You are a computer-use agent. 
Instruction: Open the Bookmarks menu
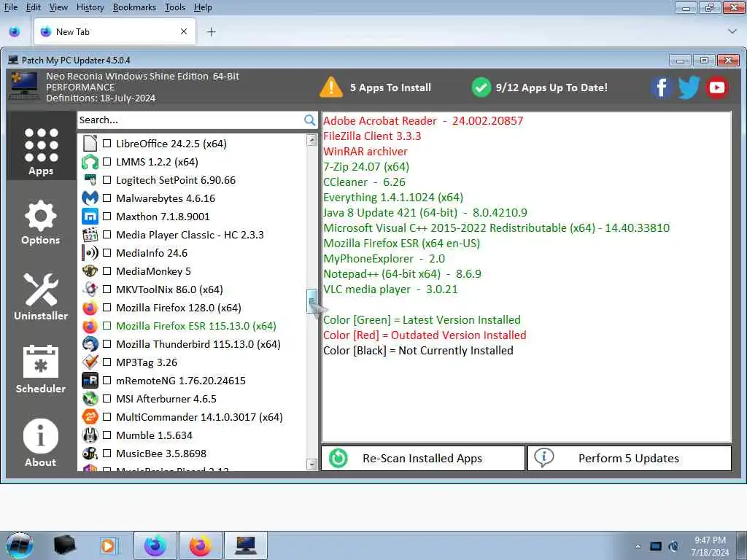coord(134,7)
